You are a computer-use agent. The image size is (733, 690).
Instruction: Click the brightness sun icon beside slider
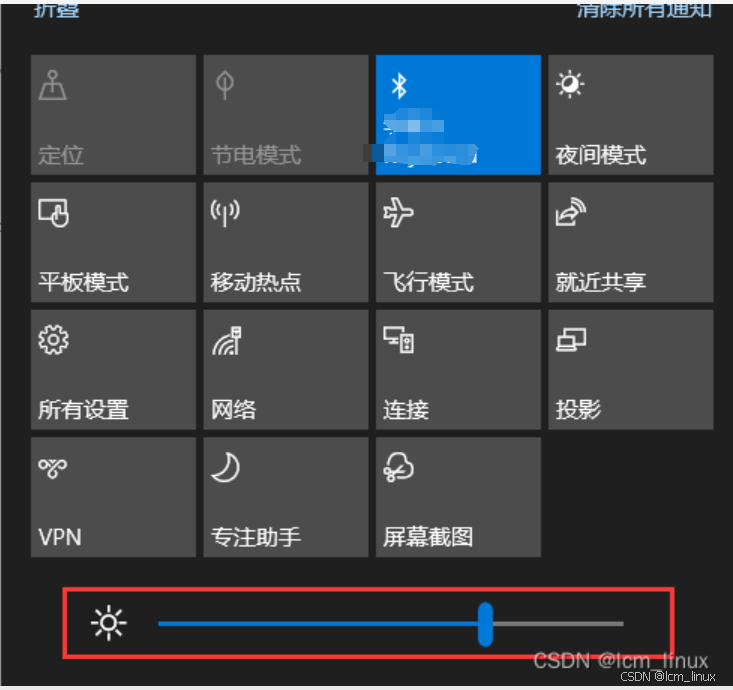tap(108, 623)
